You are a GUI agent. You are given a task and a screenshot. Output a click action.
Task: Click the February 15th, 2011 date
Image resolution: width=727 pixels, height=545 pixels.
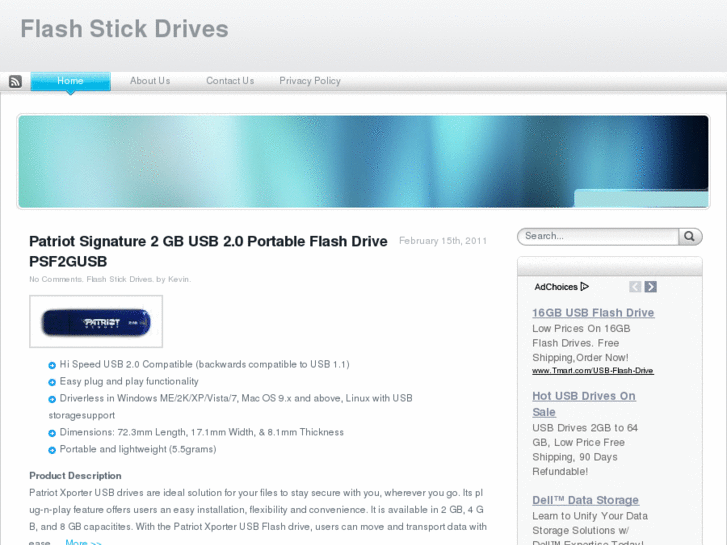tap(443, 241)
